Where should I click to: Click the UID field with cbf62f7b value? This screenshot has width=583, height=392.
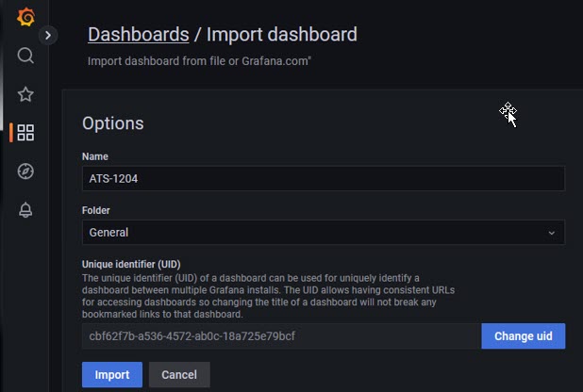point(281,335)
